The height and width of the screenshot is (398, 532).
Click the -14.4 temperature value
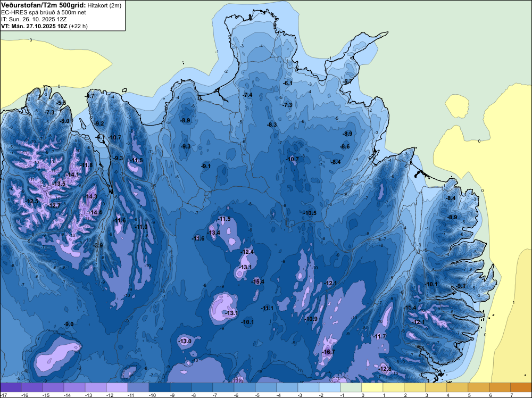[x=95, y=212]
